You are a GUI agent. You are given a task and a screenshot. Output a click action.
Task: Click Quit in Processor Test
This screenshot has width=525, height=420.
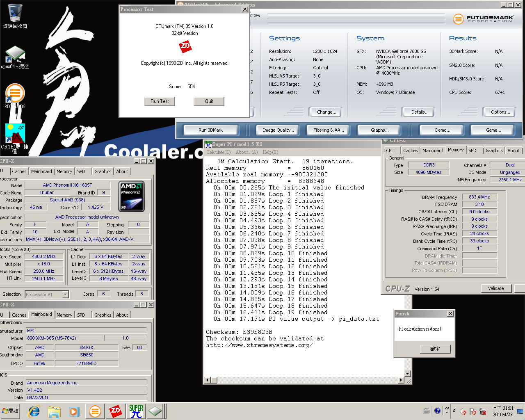[x=209, y=101]
